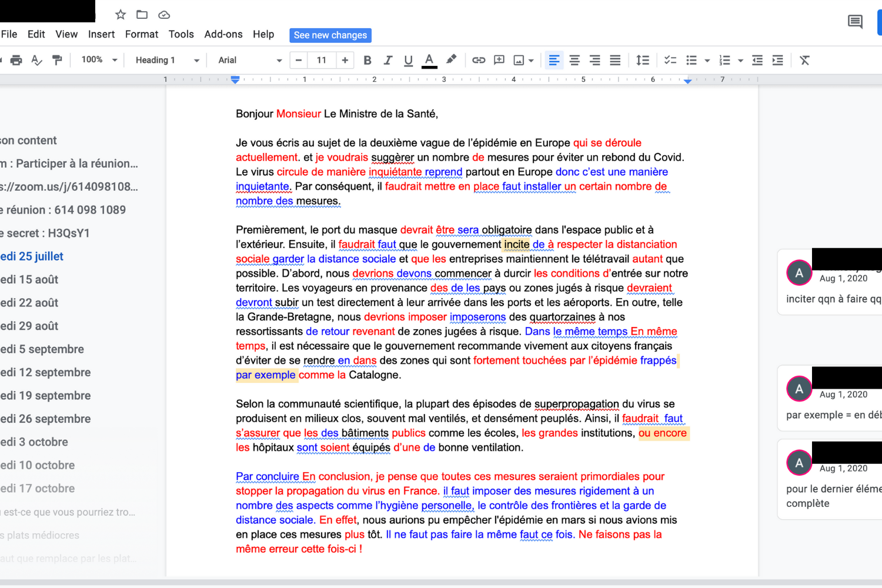This screenshot has width=882, height=588.
Task: Open comment history icon
Action: [x=855, y=22]
